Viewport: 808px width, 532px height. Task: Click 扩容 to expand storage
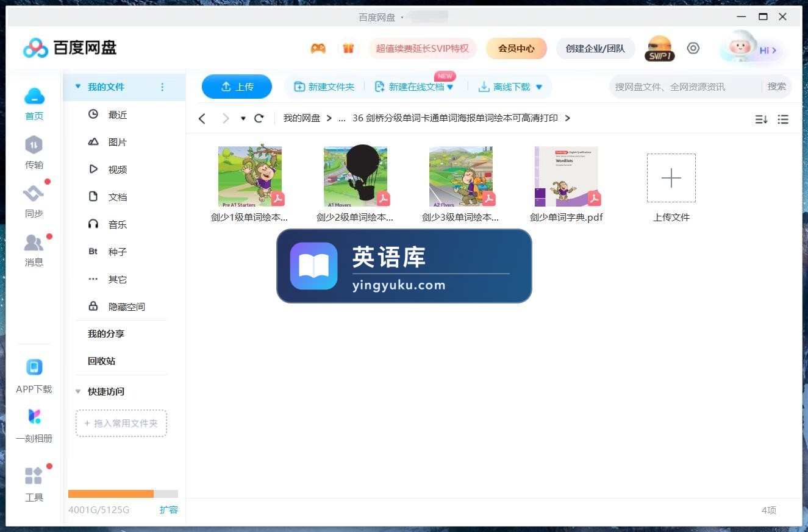point(169,509)
